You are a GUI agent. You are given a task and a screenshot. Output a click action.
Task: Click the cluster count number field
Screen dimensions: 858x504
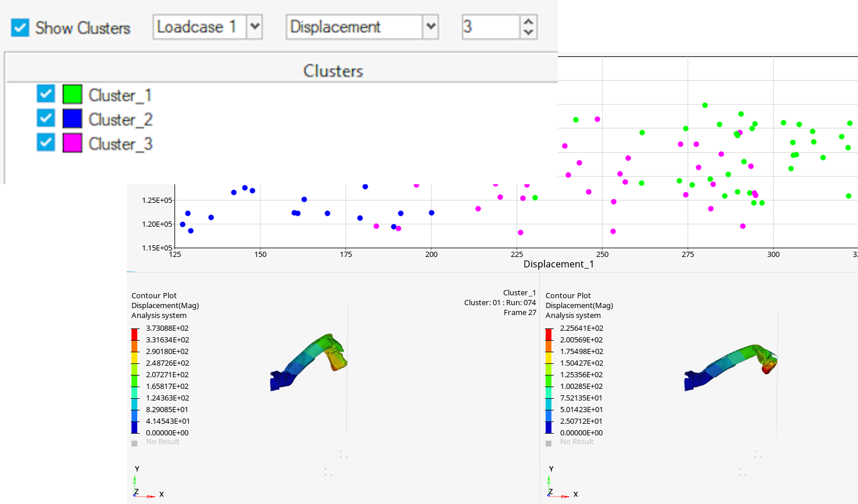[x=490, y=27]
